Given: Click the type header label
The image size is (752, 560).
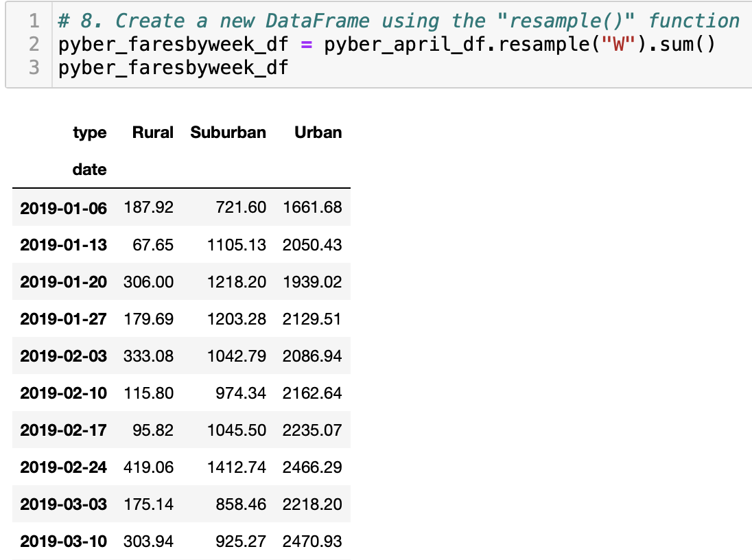Looking at the screenshot, I should tap(90, 133).
